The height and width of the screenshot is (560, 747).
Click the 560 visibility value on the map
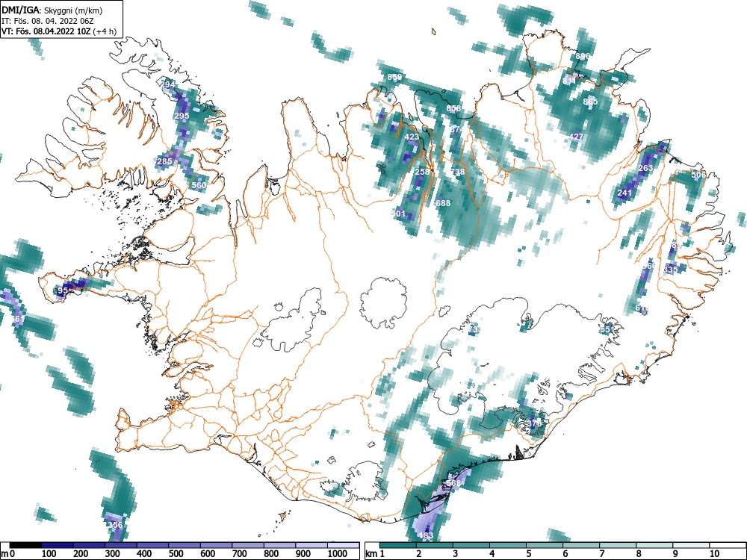point(199,185)
